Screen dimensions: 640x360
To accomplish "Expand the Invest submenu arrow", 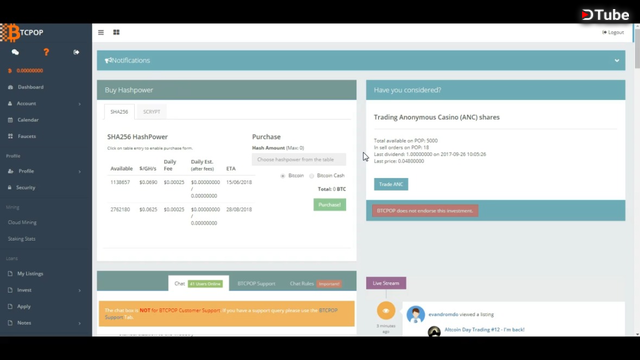I will (x=80, y=291).
